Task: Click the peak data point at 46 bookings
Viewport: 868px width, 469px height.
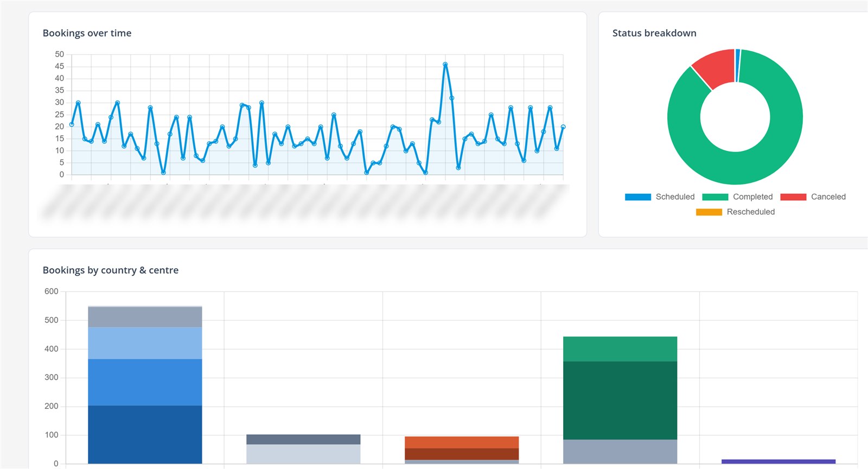Action: [445, 64]
